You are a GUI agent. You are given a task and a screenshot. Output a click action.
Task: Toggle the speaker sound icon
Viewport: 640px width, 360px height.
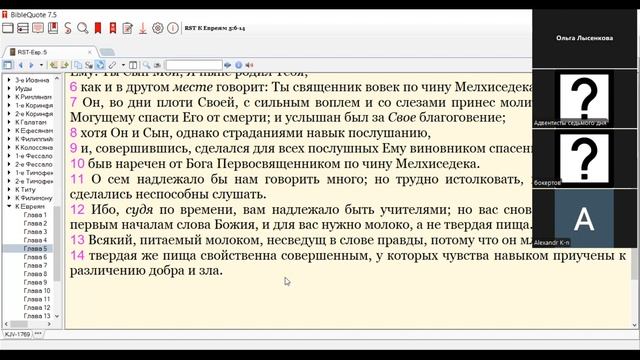249,65
